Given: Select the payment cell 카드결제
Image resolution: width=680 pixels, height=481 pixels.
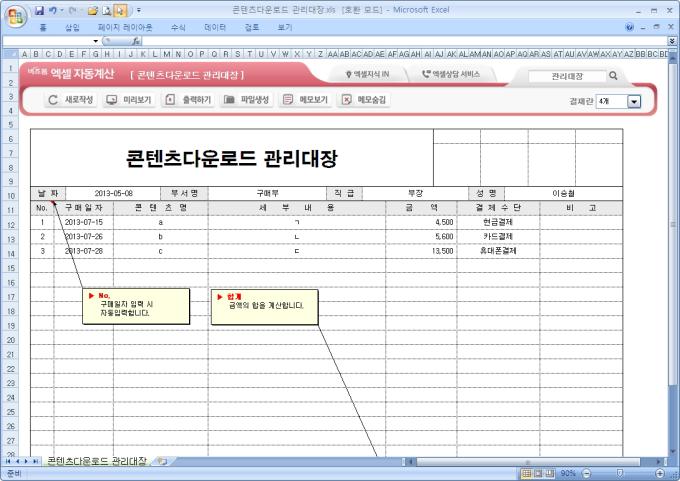Looking at the screenshot, I should coord(498,237).
